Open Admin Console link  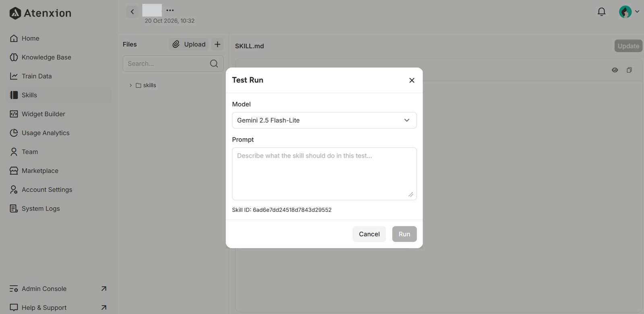[x=60, y=289]
